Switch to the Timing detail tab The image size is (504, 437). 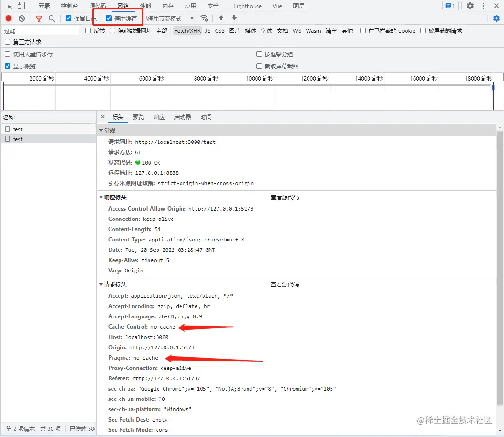(x=206, y=117)
